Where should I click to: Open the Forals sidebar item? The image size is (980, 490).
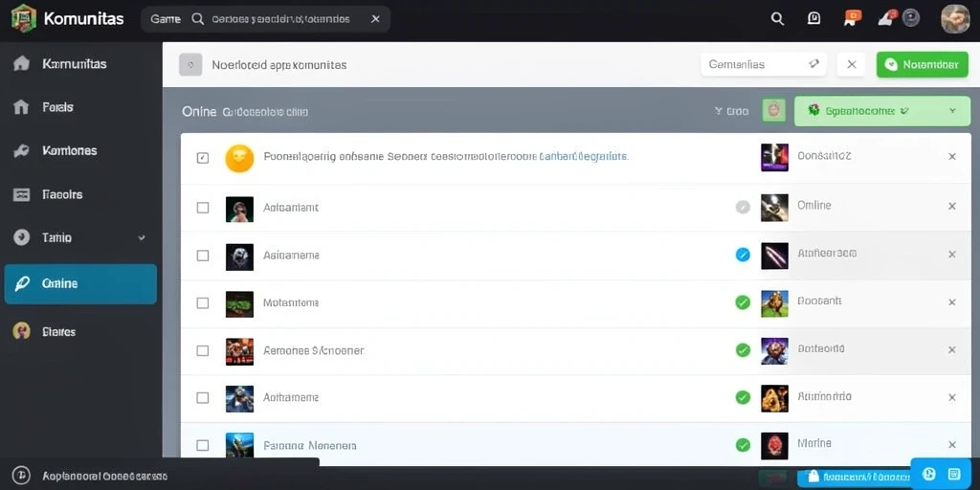click(58, 107)
